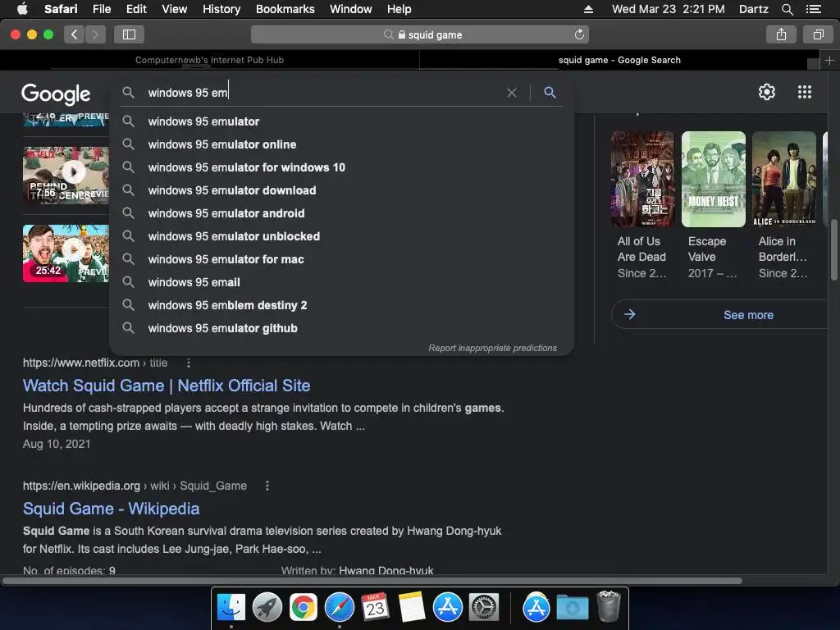The image size is (840, 630).
Task: Open 'Squid Game - Wikipedia' result
Action: (x=112, y=509)
